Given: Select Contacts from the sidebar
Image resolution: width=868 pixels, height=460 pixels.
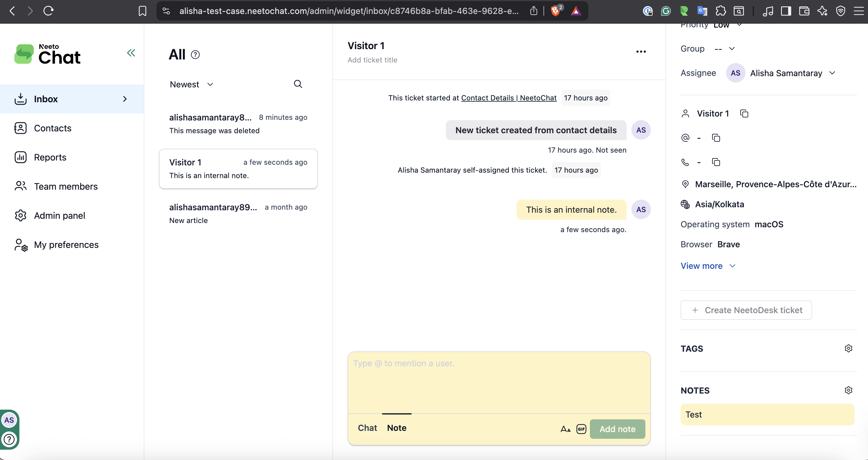Looking at the screenshot, I should (x=53, y=128).
